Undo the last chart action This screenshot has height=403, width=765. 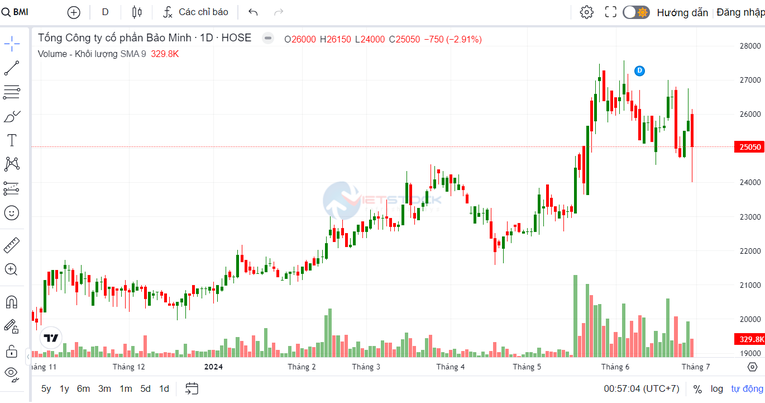[253, 12]
